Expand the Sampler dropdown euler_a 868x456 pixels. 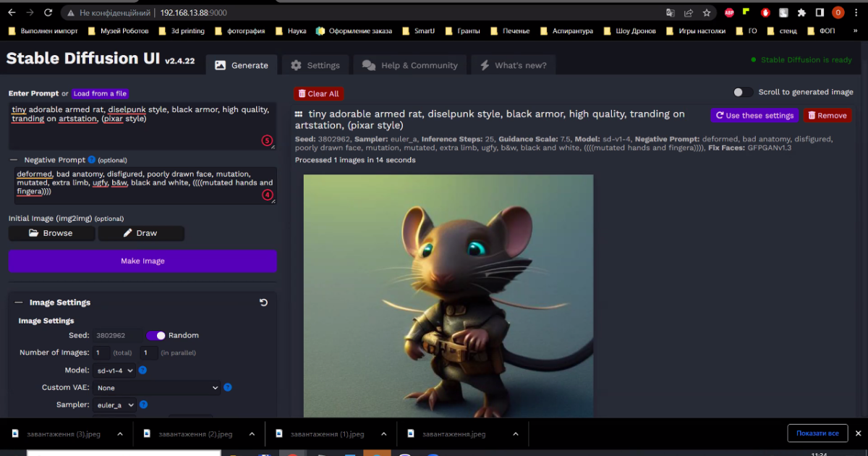115,405
